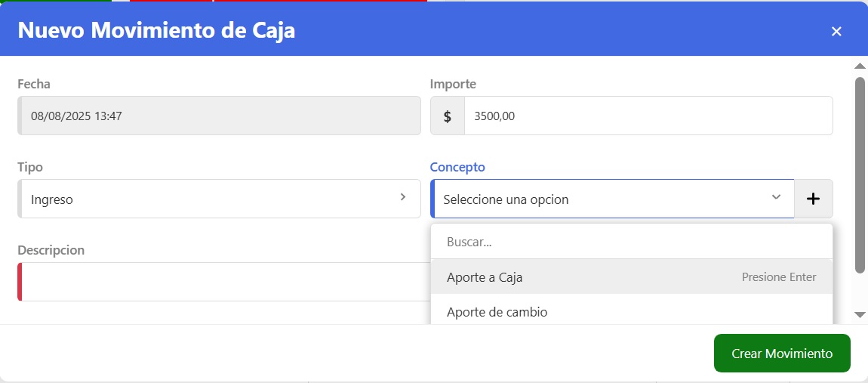Close the Nuevo Movimiento de Caja dialog
The width and height of the screenshot is (868, 383).
point(836,31)
